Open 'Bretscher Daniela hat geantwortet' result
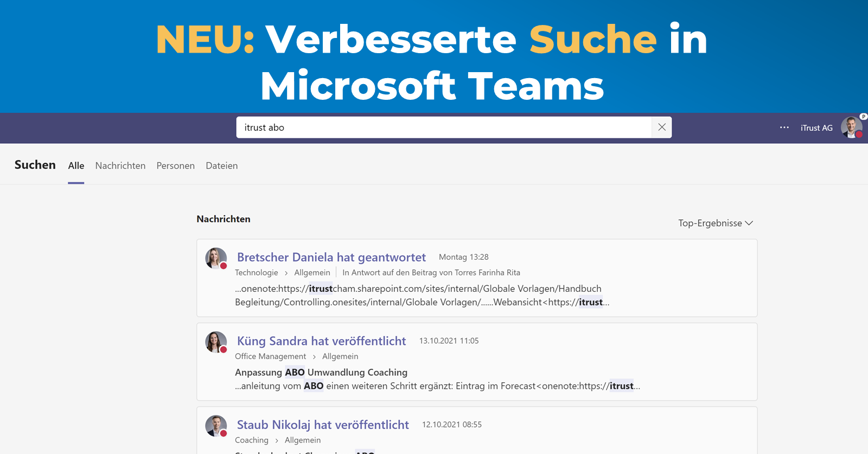Image resolution: width=868 pixels, height=454 pixels. click(x=331, y=257)
